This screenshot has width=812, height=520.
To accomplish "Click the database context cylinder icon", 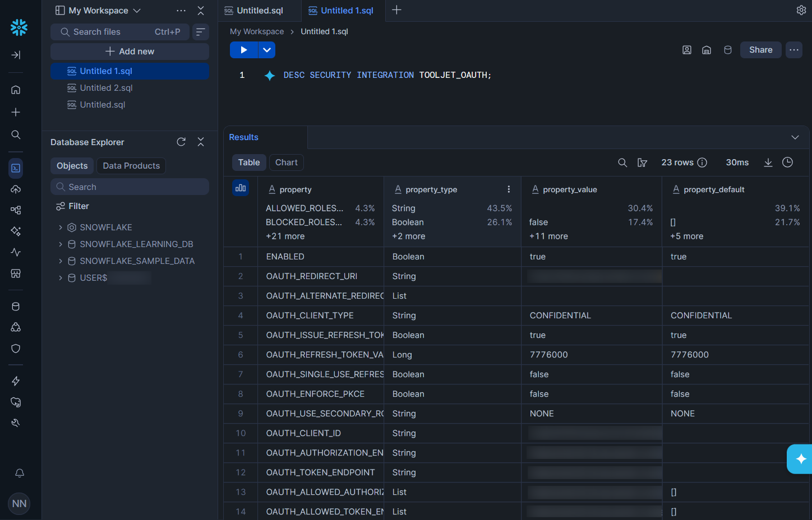I will (728, 50).
